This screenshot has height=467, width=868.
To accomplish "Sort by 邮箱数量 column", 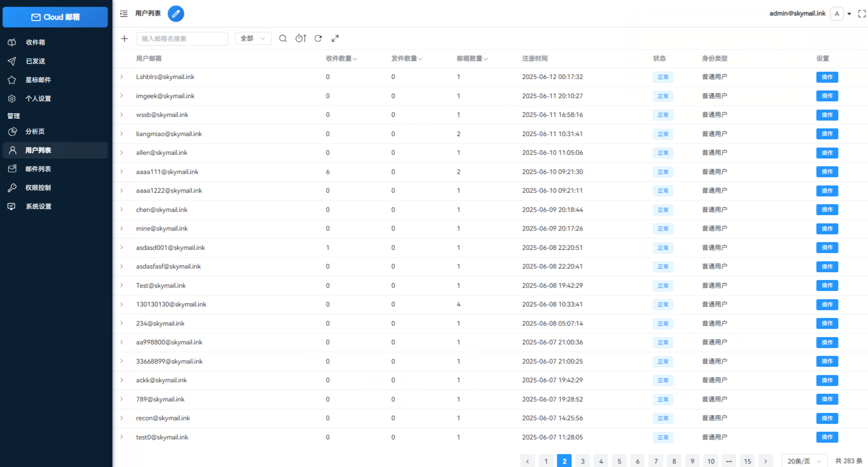I will click(x=472, y=59).
